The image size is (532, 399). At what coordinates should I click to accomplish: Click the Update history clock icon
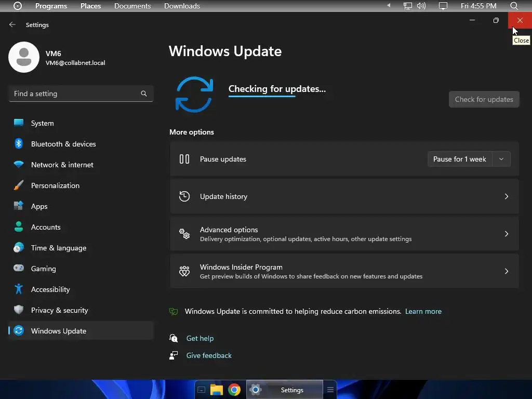184,196
